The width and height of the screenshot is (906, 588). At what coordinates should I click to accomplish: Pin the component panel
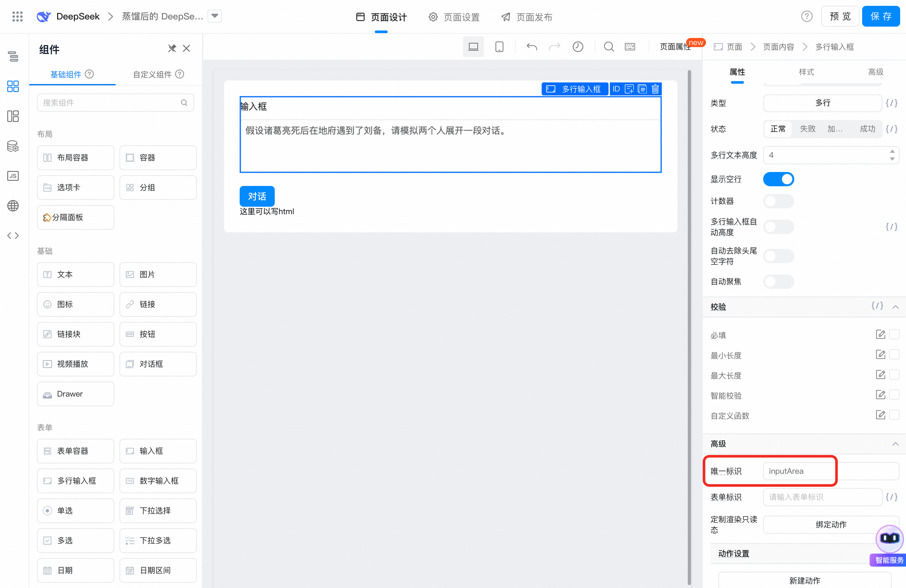pyautogui.click(x=172, y=48)
